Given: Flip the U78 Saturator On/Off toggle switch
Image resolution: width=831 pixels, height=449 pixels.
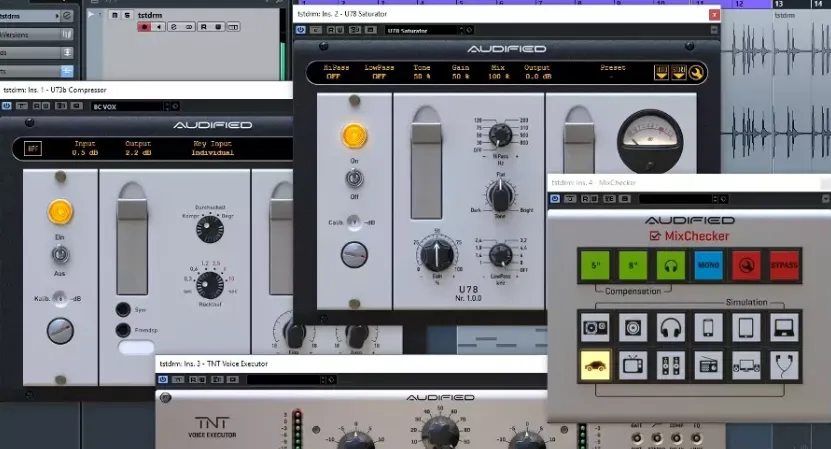Looking at the screenshot, I should click(355, 178).
